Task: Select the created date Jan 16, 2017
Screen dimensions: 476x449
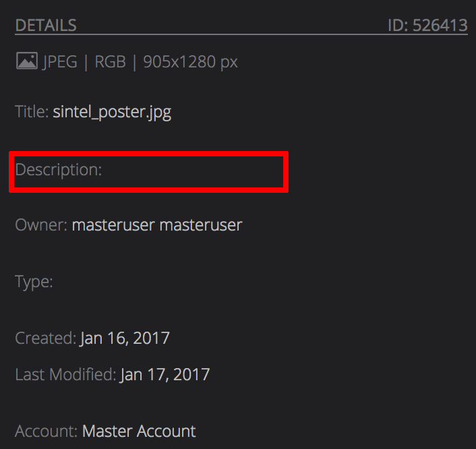Action: coord(125,338)
